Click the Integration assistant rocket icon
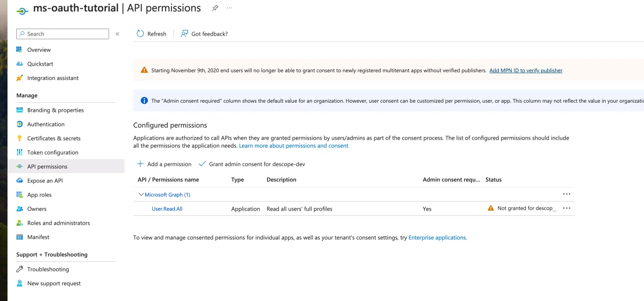The width and height of the screenshot is (644, 301). [19, 78]
